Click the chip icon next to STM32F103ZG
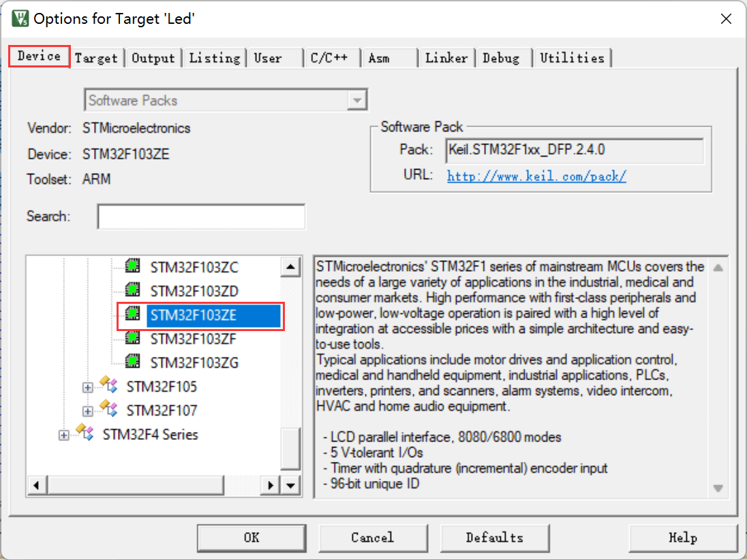The width and height of the screenshot is (747, 560). pos(134,362)
